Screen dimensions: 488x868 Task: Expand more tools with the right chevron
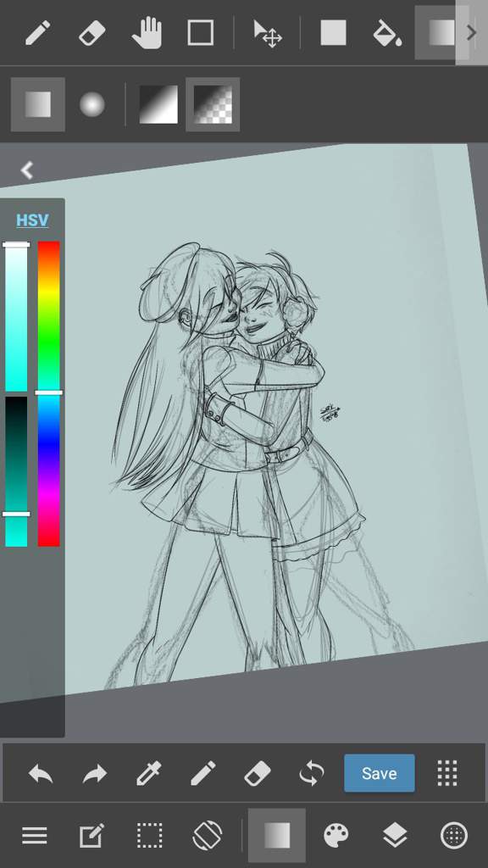tap(471, 33)
